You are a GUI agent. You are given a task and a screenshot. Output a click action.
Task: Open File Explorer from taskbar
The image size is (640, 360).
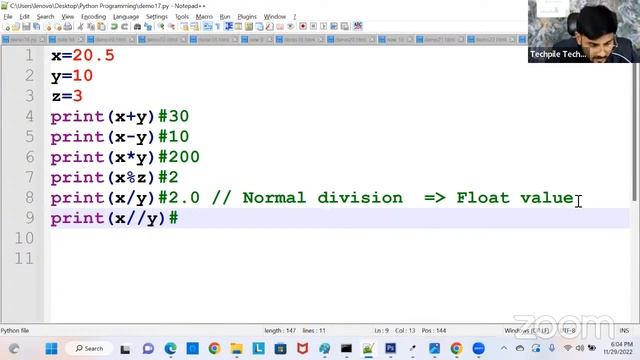236,349
